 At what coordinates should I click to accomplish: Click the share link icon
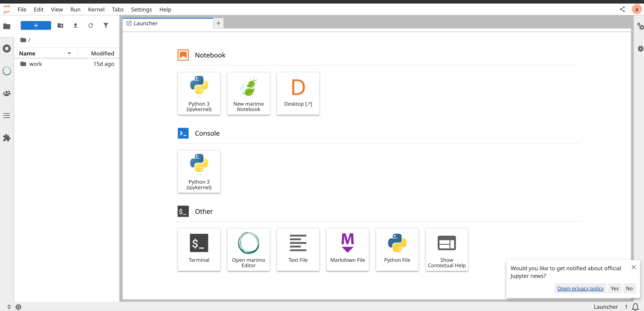coord(622,9)
